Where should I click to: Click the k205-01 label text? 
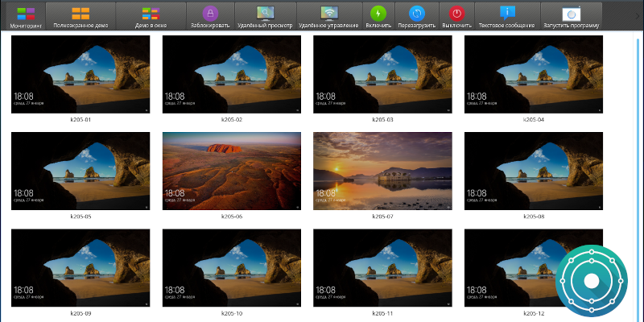tap(80, 119)
